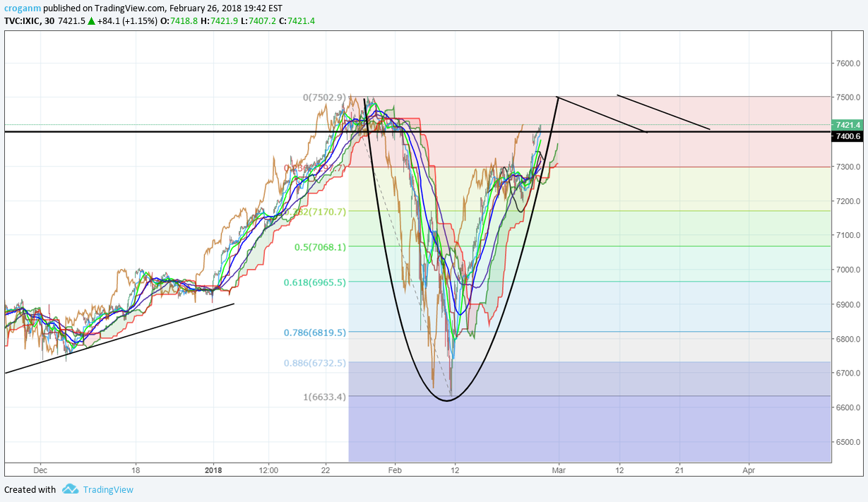Click the green 7421.4 current price tag
This screenshot has height=502, width=868.
point(847,125)
